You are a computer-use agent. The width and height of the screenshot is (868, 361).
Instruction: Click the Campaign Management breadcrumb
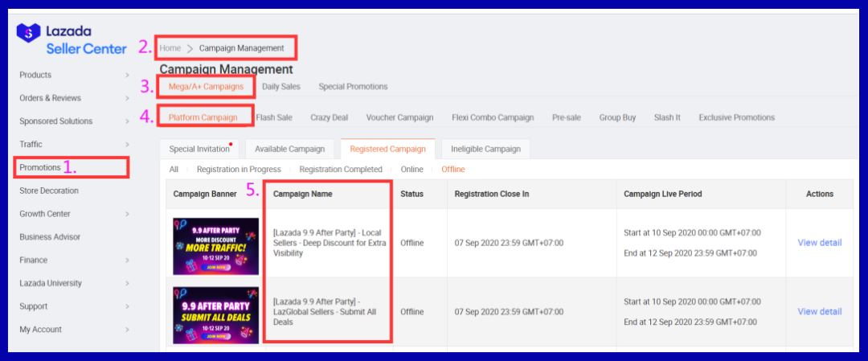click(241, 48)
